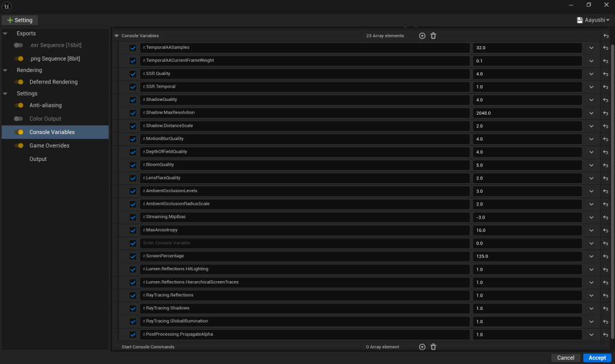Open the Aayushi preset dropdown
This screenshot has height=364, width=615.
pos(592,20)
